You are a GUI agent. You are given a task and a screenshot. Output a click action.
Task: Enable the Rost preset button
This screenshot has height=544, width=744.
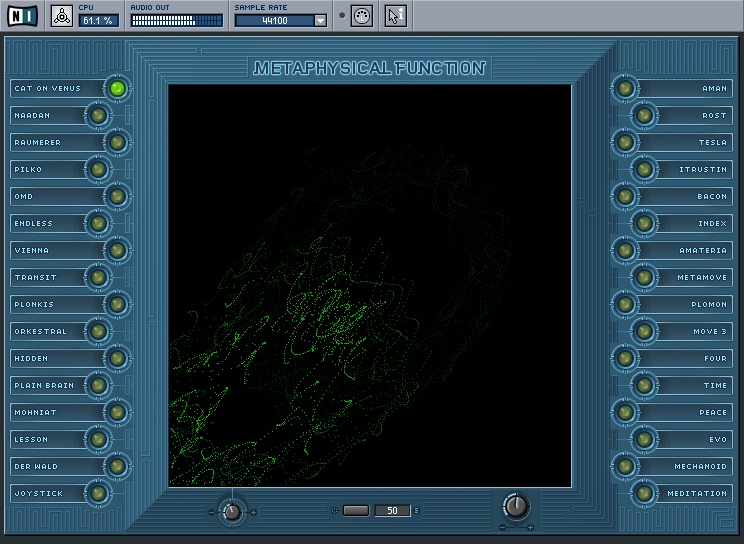[x=644, y=115]
